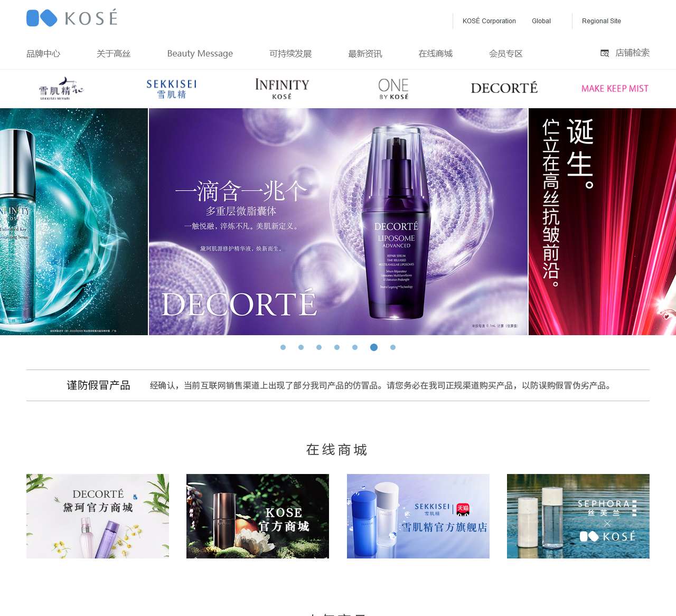Read the counterfeit warning text starting 经确认
This screenshot has height=616, width=676.
(x=382, y=386)
